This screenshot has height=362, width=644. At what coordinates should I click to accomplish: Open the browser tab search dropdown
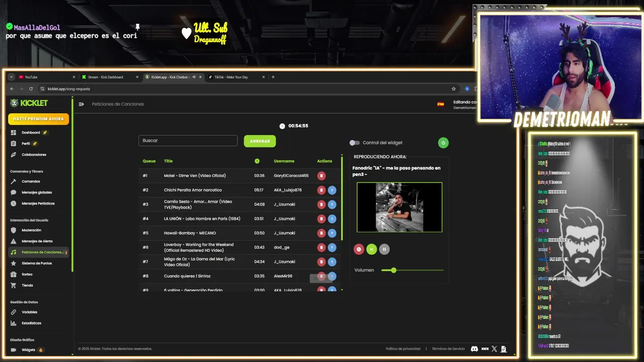pyautogui.click(x=12, y=77)
